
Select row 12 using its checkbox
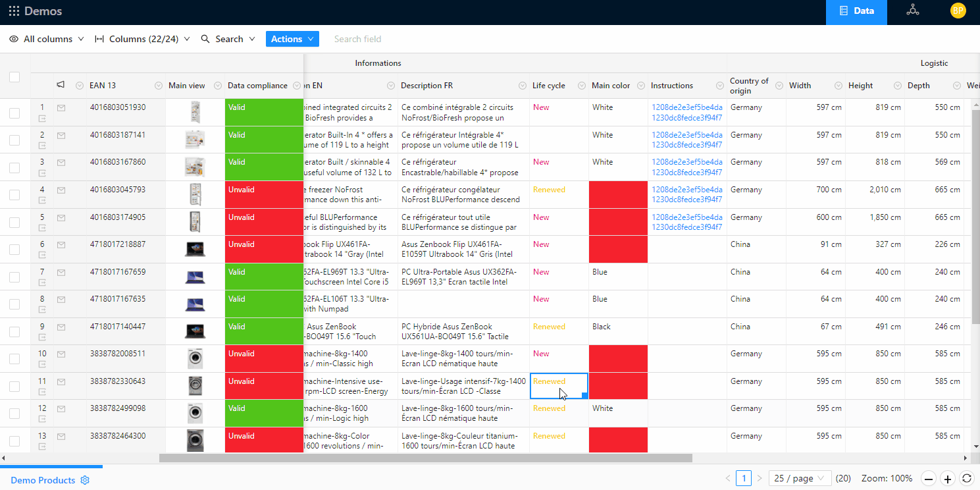[14, 414]
